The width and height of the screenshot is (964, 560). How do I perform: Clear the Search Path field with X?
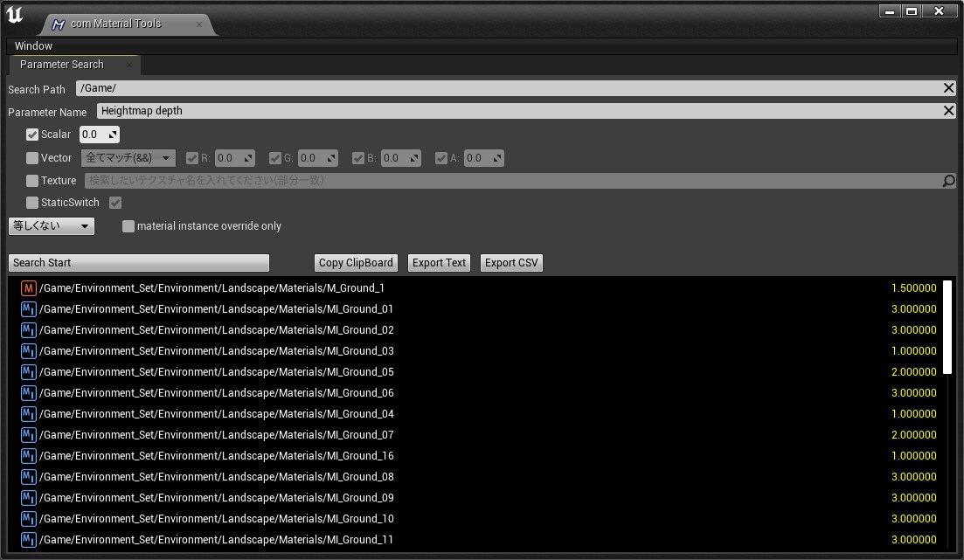pyautogui.click(x=948, y=88)
